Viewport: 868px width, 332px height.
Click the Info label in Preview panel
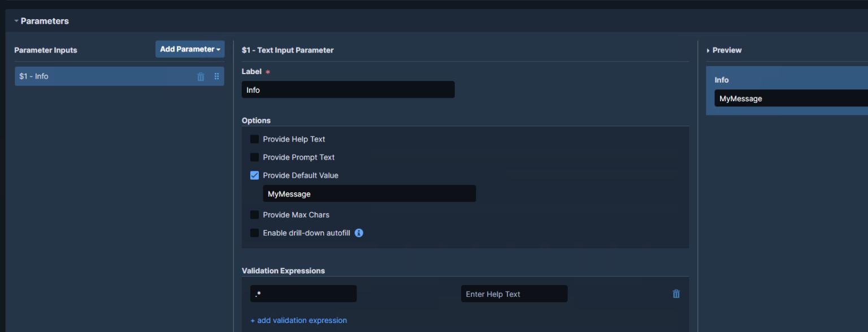click(x=722, y=80)
